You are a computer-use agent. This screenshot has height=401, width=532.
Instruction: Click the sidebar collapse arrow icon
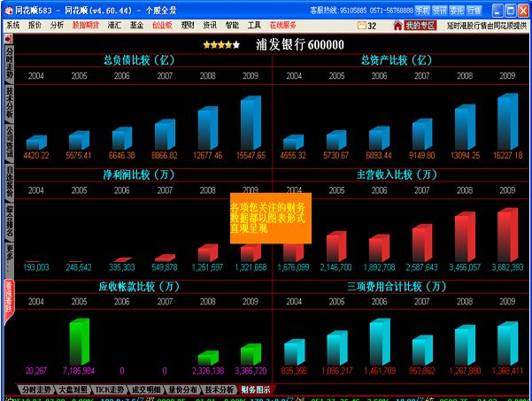tap(9, 39)
